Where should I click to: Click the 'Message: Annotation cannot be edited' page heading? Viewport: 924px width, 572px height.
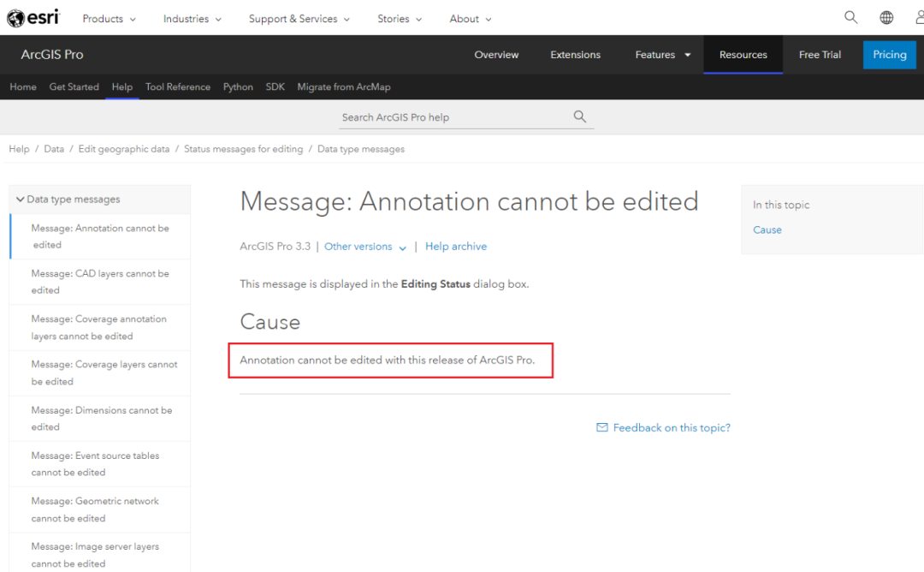pos(469,202)
